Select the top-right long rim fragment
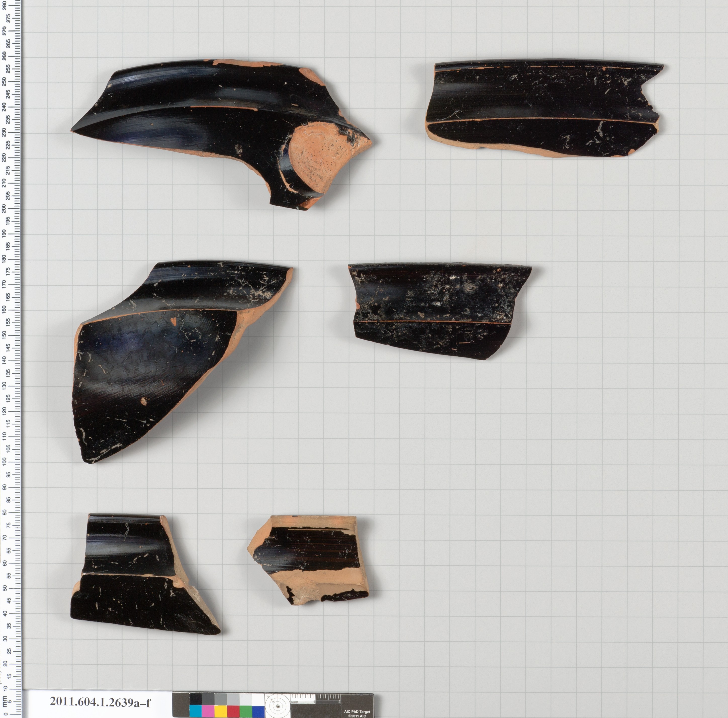Viewport: 728px width, 718px height. [543, 109]
